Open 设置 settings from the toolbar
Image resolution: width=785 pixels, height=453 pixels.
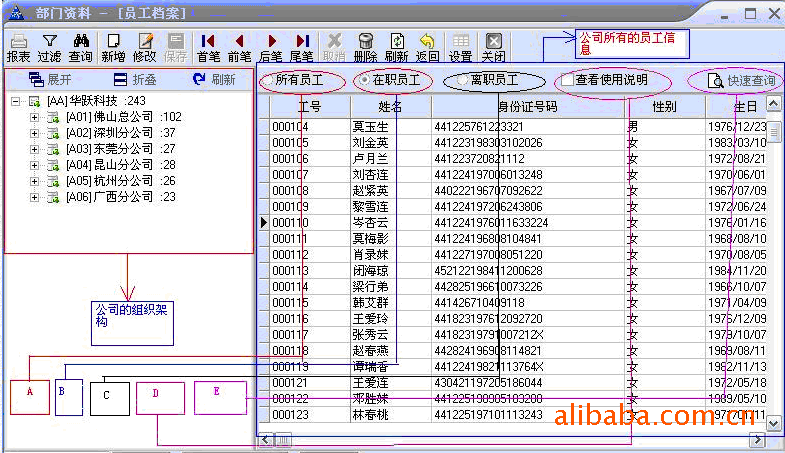tap(460, 47)
